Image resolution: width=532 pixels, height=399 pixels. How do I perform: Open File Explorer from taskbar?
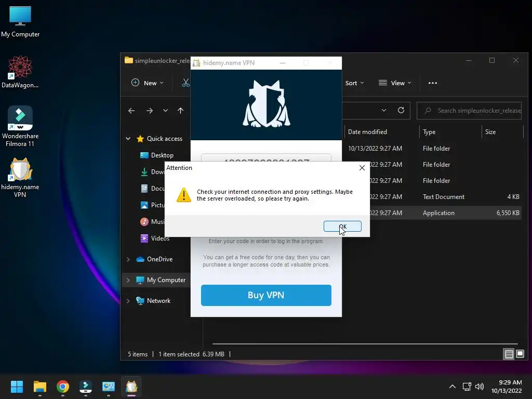pos(39,387)
